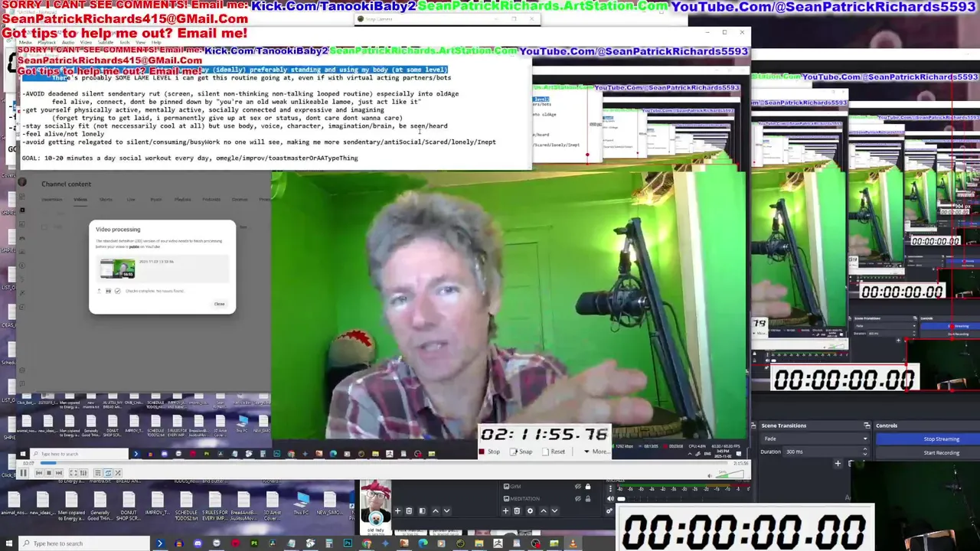Viewport: 980px width, 551px height.
Task: Toggle the lock on the GYM source
Action: pos(588,487)
